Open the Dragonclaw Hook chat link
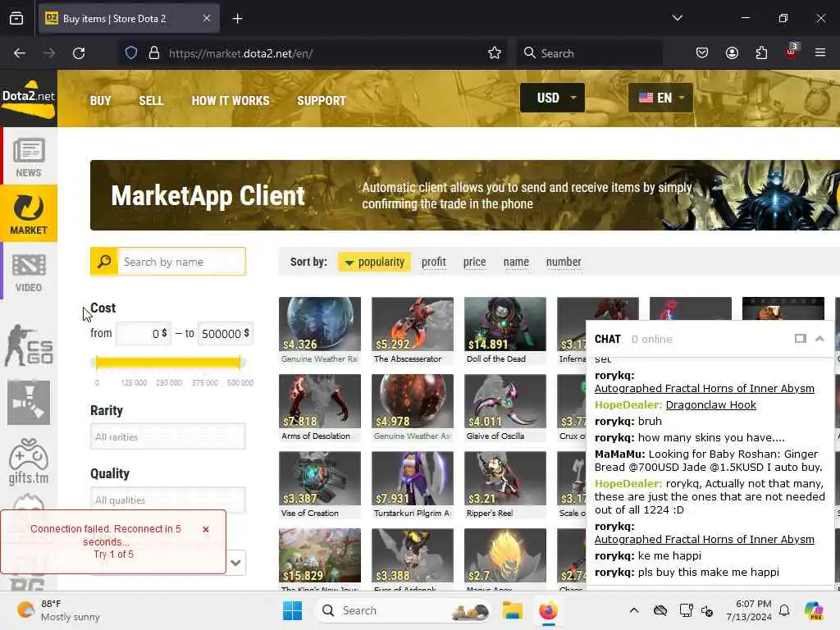Image resolution: width=840 pixels, height=630 pixels. point(710,405)
